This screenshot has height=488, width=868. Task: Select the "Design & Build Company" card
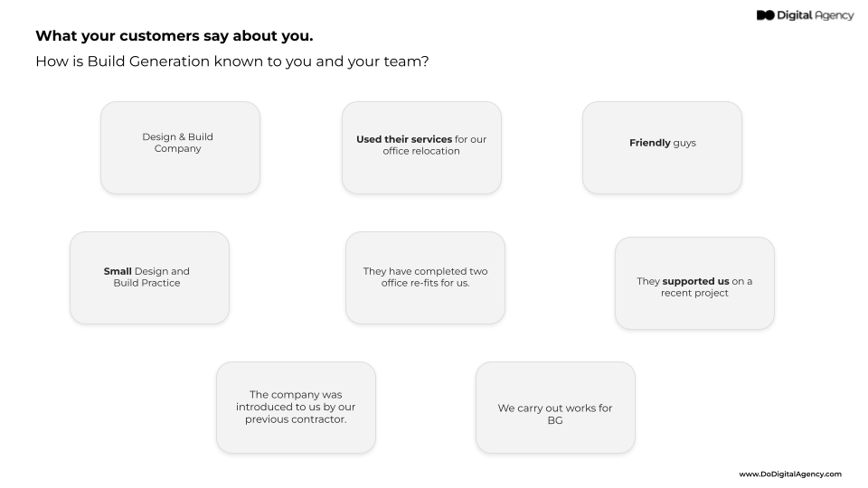tap(180, 147)
